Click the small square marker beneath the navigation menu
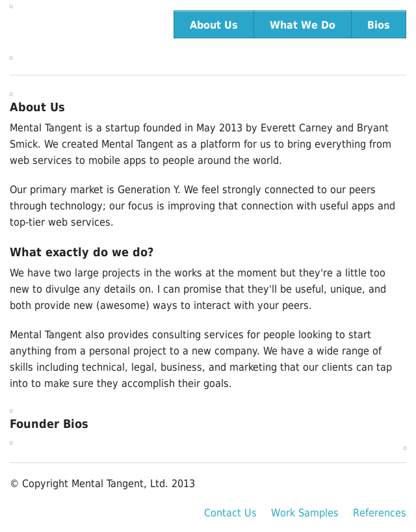The height and width of the screenshot is (532, 416). point(11,58)
